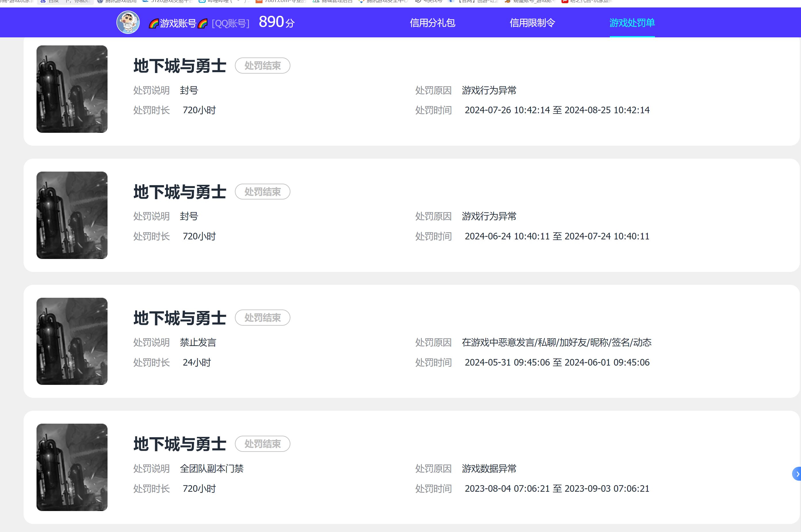The image size is (801, 532).
Task: Open the 信用分礼包 tab
Action: click(x=432, y=23)
